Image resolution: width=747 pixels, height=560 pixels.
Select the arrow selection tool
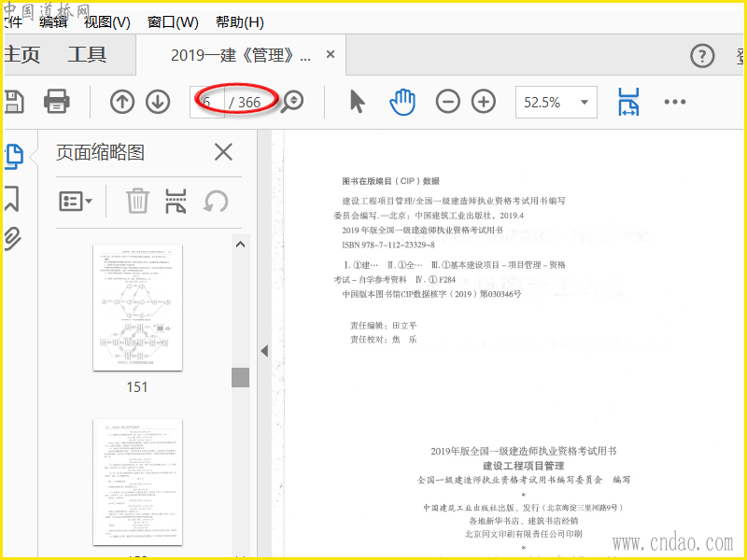[357, 102]
